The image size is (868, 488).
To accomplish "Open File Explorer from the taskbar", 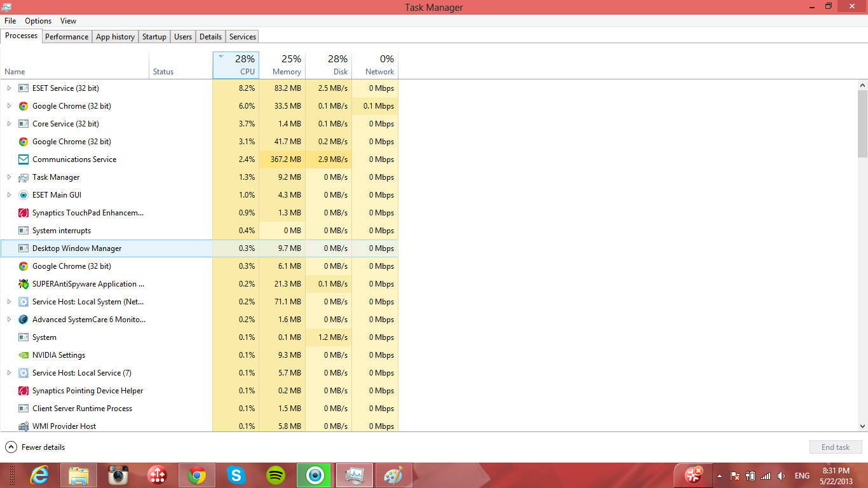I will 79,475.
